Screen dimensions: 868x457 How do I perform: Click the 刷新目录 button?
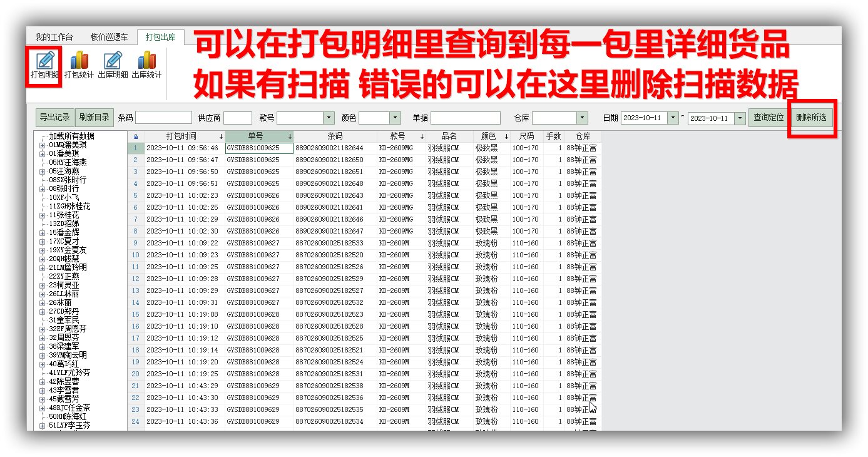tap(94, 118)
